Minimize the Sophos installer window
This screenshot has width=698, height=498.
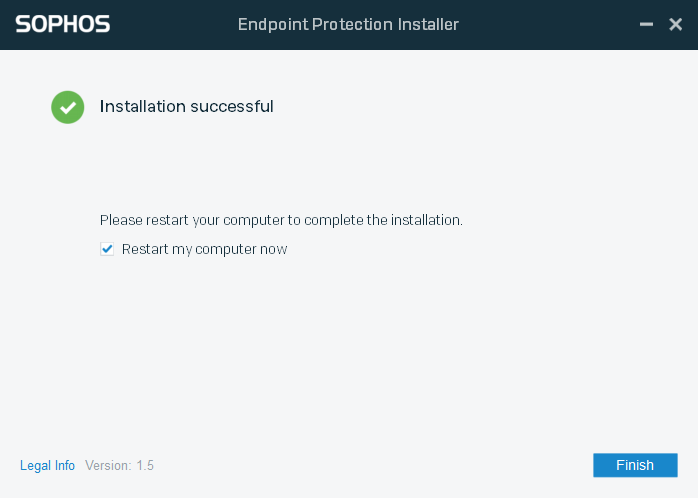645,24
